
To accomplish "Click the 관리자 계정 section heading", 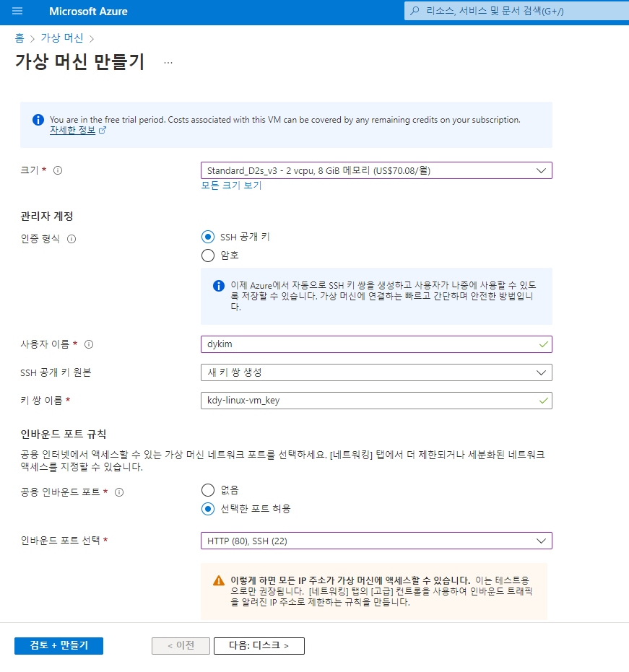I will coord(47,216).
